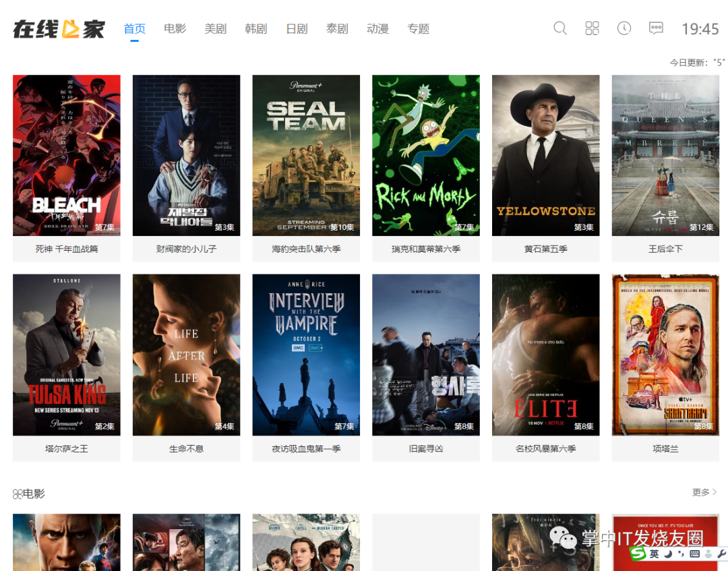The image size is (728, 571).
Task: Open the Yellowstone poster thumbnail
Action: 545,156
